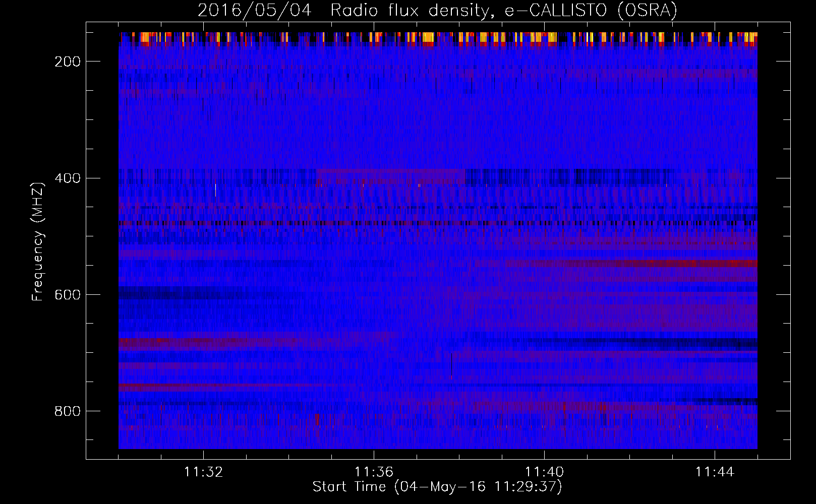Click the plot title 'Radio flux density, e-CALLISTO (OSRA)'

504,11
